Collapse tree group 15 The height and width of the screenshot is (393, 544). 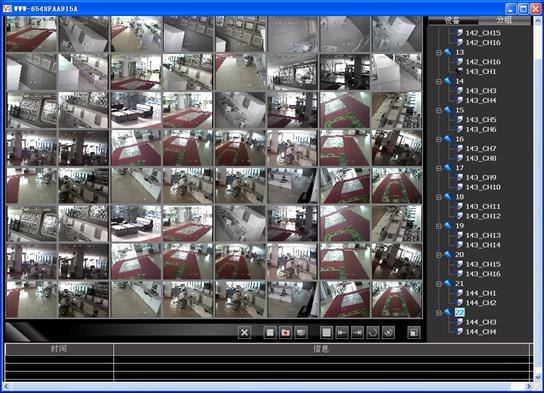[439, 110]
